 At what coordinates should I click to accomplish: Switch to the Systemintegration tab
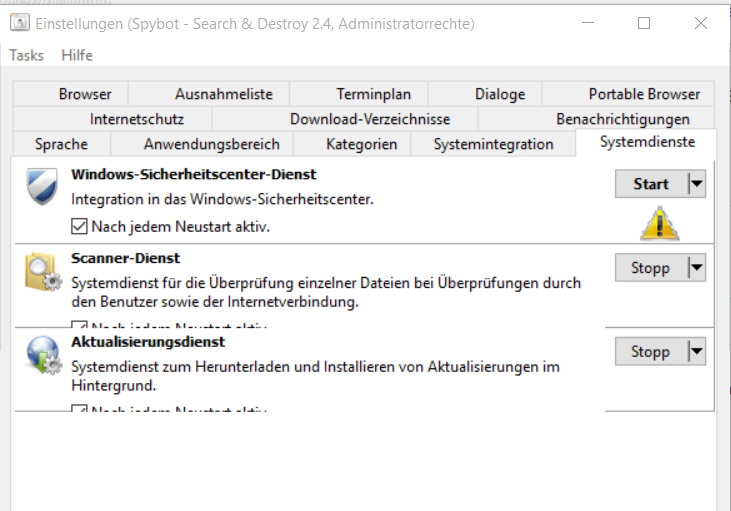tap(493, 144)
